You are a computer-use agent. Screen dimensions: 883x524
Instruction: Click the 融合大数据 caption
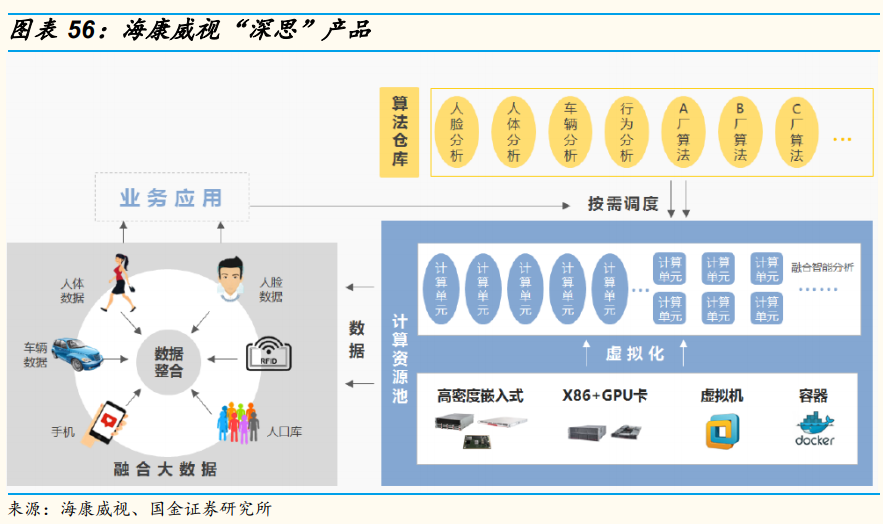[x=165, y=469]
